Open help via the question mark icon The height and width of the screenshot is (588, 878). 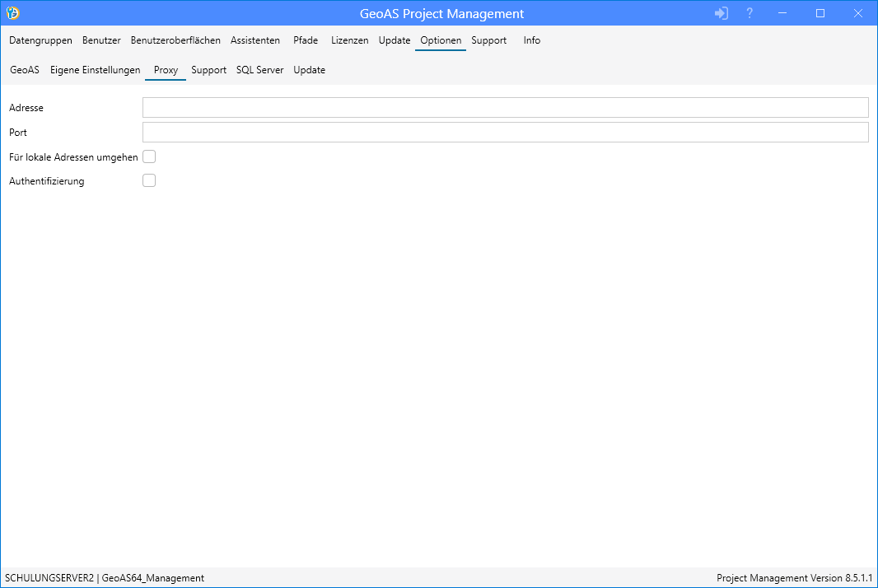point(750,13)
